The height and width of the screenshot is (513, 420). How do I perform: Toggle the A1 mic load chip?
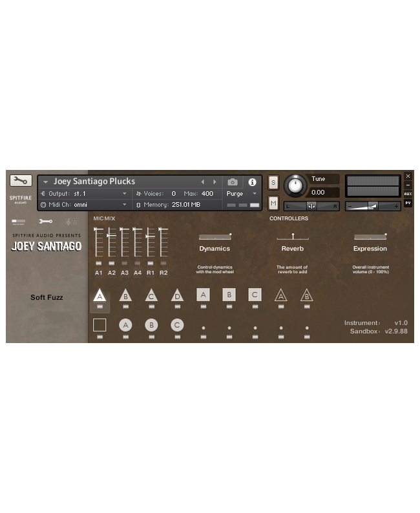[x=99, y=264]
